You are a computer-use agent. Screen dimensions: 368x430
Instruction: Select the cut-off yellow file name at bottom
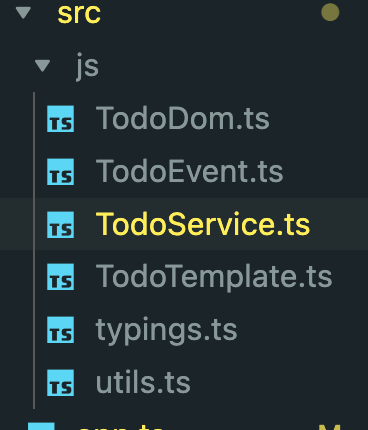122,427
